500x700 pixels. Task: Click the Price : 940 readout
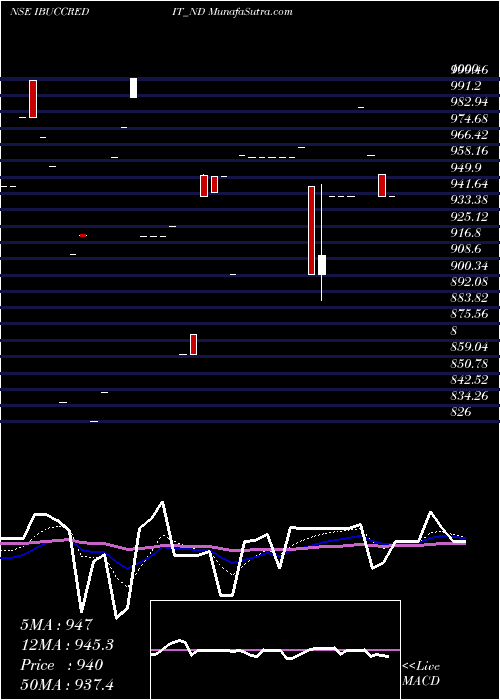click(x=62, y=665)
